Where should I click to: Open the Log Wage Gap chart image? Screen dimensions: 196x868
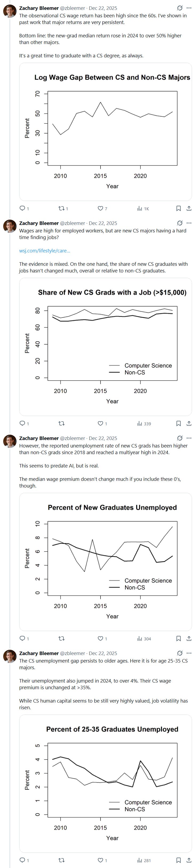pos(105,132)
